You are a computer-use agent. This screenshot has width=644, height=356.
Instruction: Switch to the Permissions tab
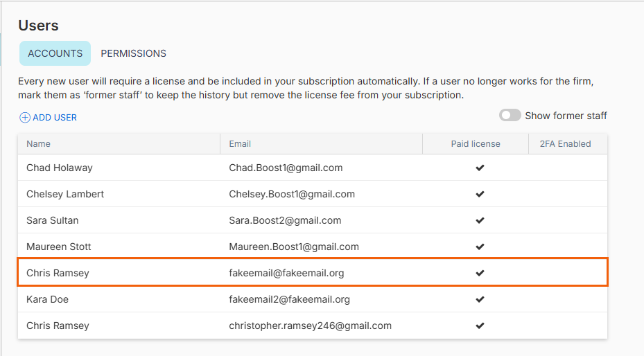[x=134, y=53]
